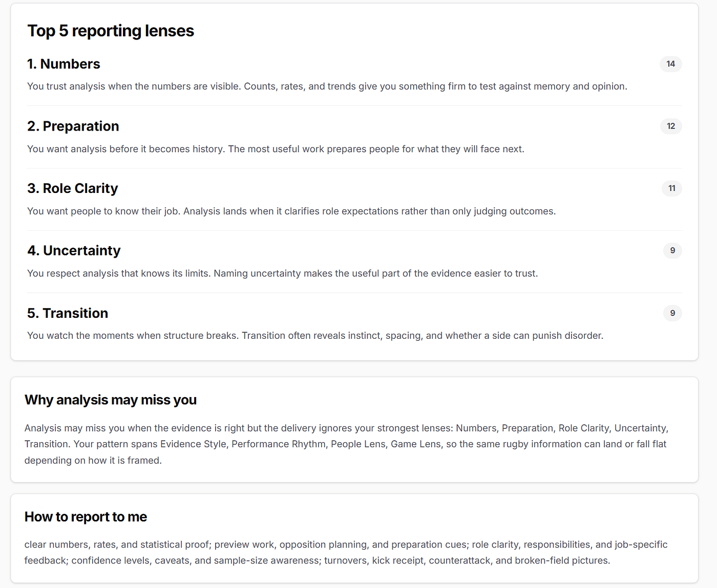Open the '3. Role Clarity' heading
717x588 pixels.
point(73,188)
